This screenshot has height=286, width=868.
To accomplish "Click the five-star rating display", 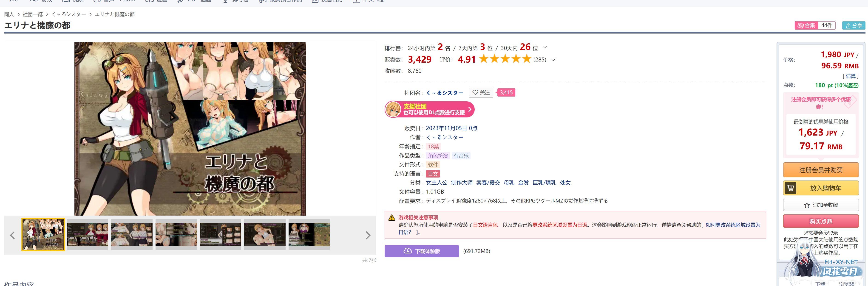I will pyautogui.click(x=505, y=59).
